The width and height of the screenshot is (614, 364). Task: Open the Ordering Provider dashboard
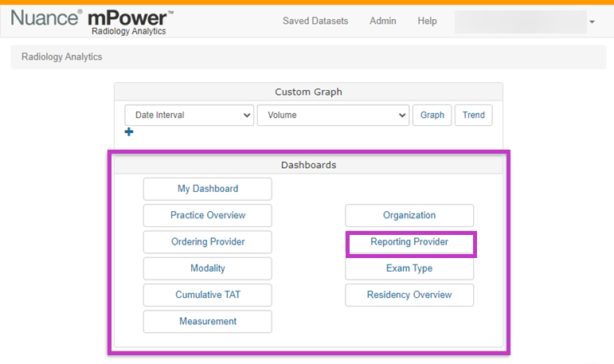[208, 242]
